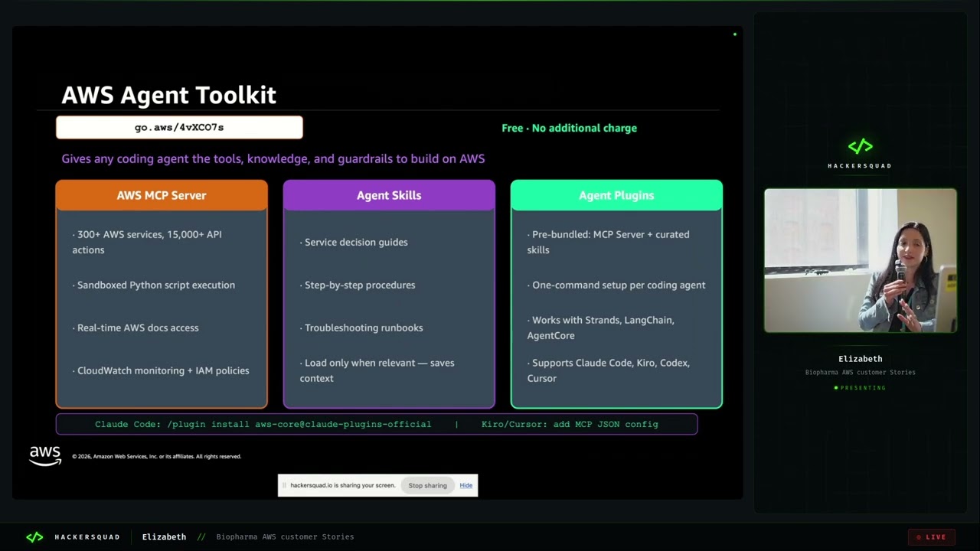
Task: Click "Biopharma AWS customer Stories" in the bottom bar
Action: (x=285, y=537)
